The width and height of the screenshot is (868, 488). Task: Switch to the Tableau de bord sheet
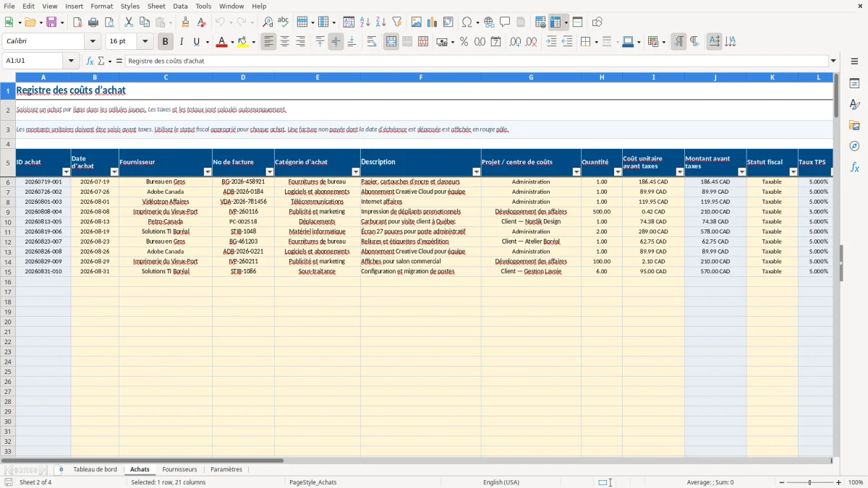tap(95, 469)
